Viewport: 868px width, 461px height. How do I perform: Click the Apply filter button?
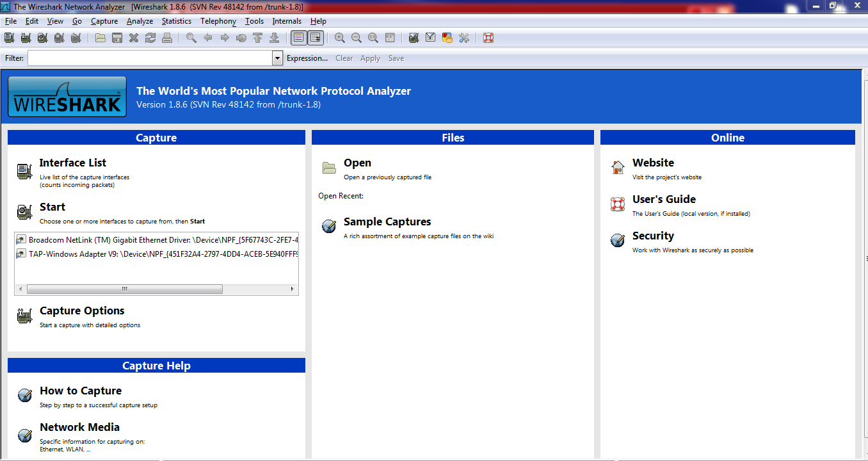coord(371,58)
